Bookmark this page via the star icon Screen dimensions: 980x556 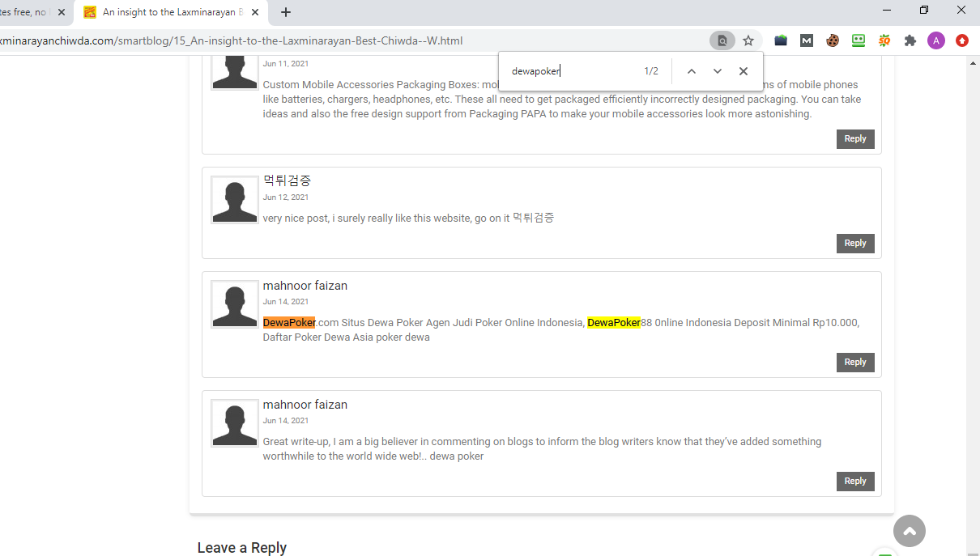748,40
